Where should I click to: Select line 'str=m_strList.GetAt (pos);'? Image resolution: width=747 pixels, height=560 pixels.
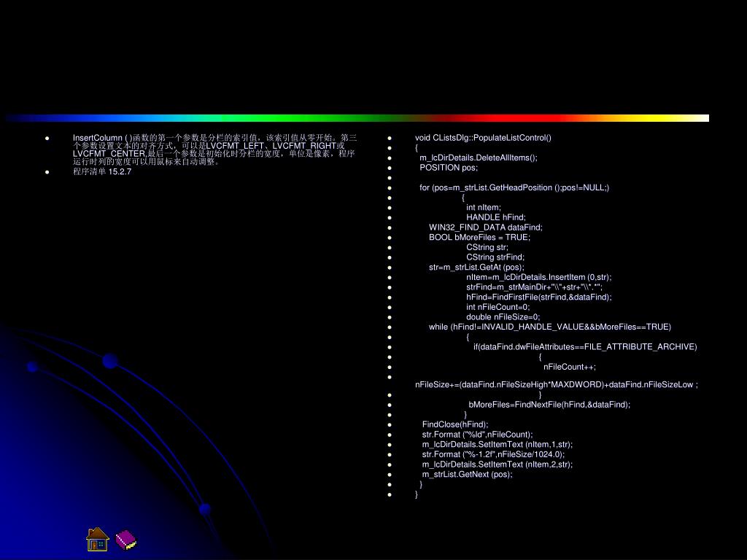pos(476,267)
